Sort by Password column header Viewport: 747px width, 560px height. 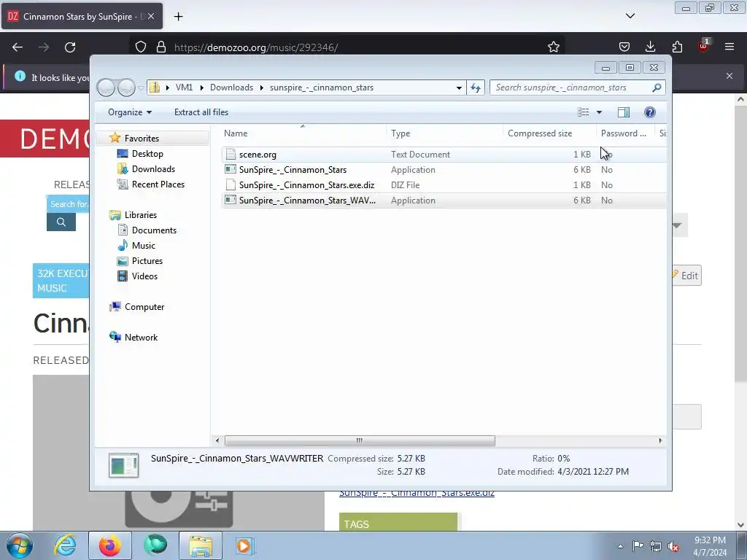tap(624, 133)
